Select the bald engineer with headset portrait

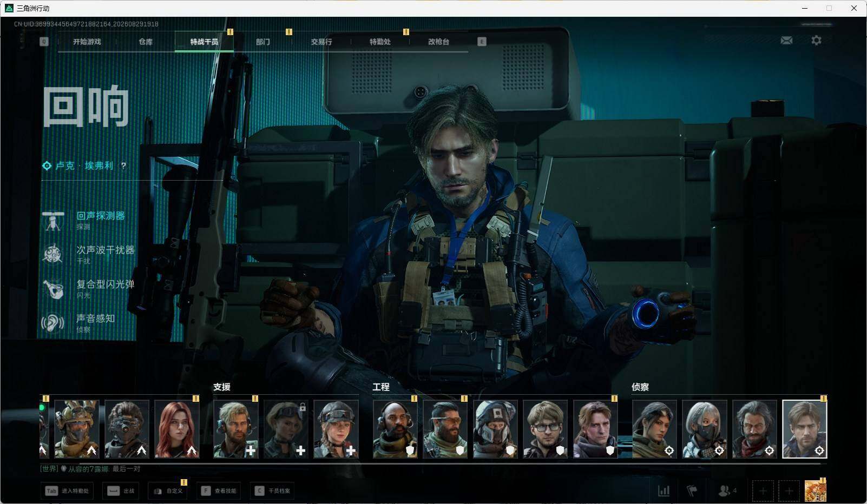point(395,429)
